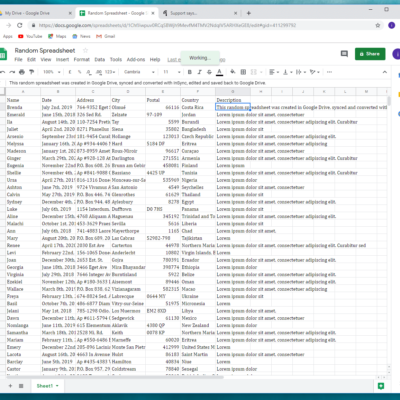Screen dimensions: 400x400
Task: Open the zoom 100% dropdown
Action: [51, 72]
